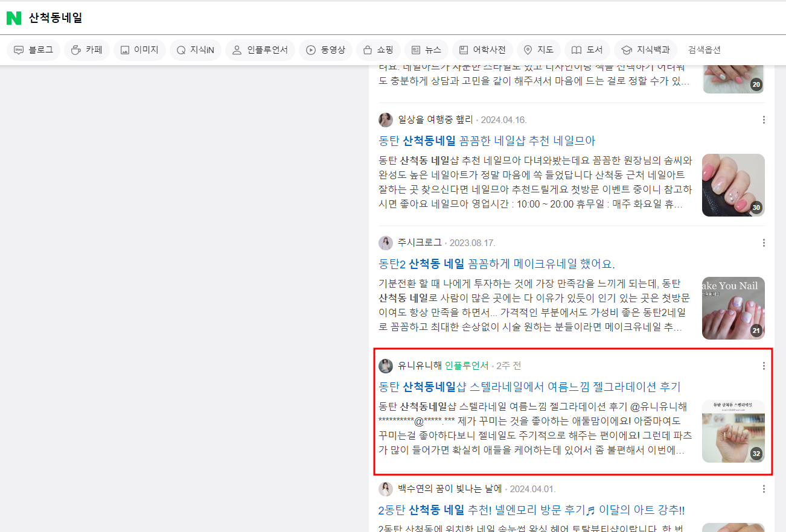Click the green Naver N logo
This screenshot has width=786, height=532.
pos(14,18)
